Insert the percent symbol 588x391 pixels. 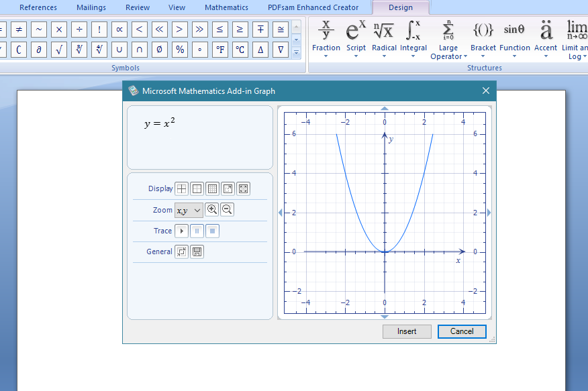point(180,50)
